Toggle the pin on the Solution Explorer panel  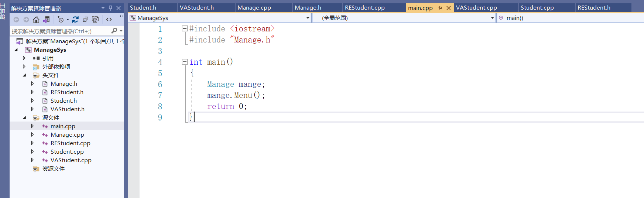tap(110, 8)
